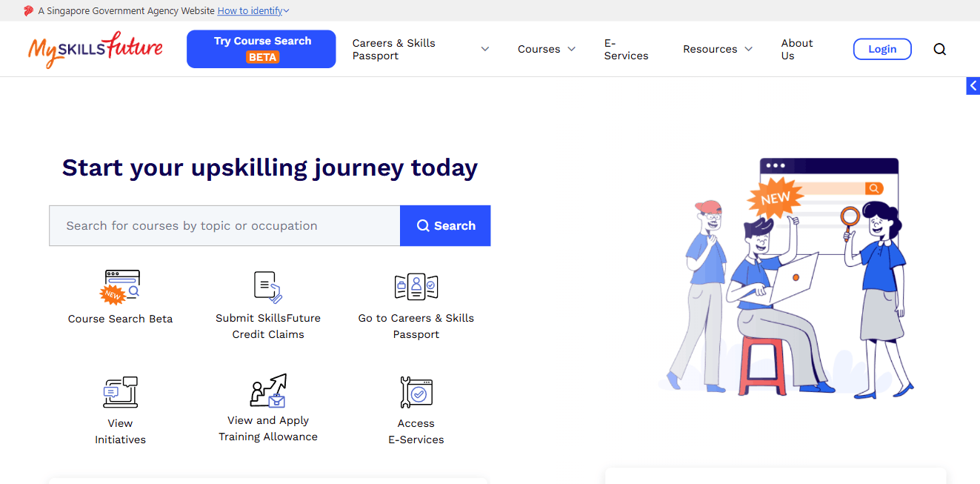Screen dimensions: 980x484
Task: Expand the Careers & Skills Passport chevron
Action: click(x=485, y=49)
